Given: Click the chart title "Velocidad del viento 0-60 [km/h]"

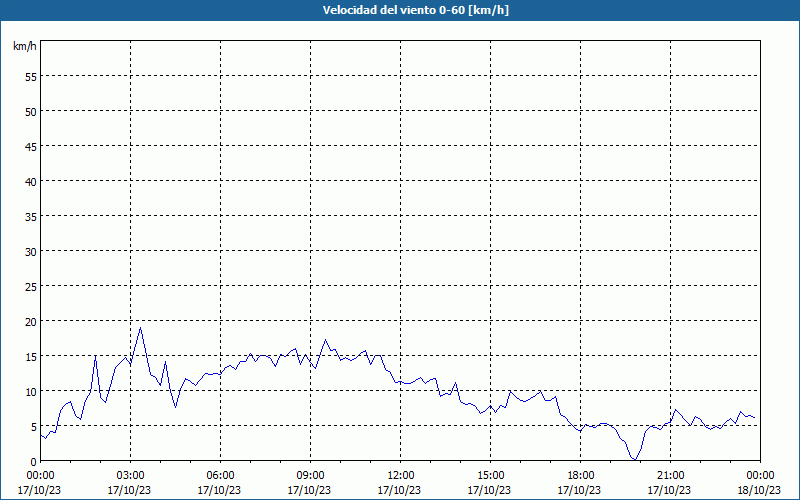Looking at the screenshot, I should (415, 10).
